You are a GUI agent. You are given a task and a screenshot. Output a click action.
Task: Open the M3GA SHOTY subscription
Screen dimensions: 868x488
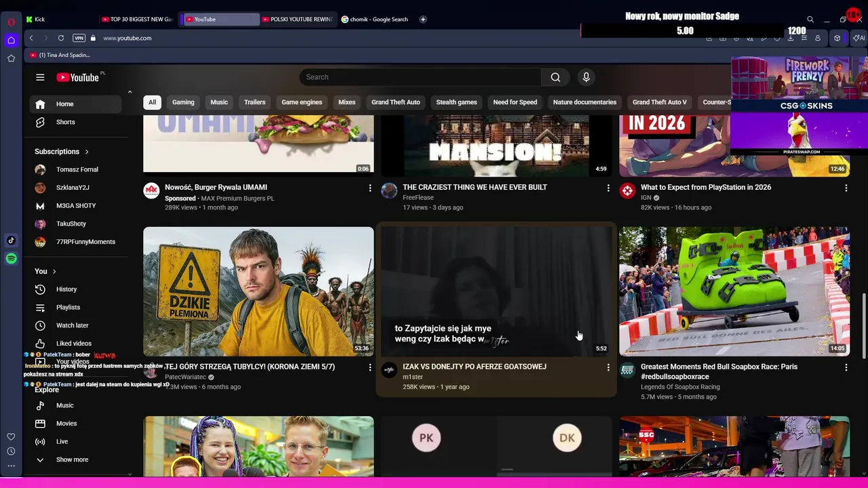(75, 206)
